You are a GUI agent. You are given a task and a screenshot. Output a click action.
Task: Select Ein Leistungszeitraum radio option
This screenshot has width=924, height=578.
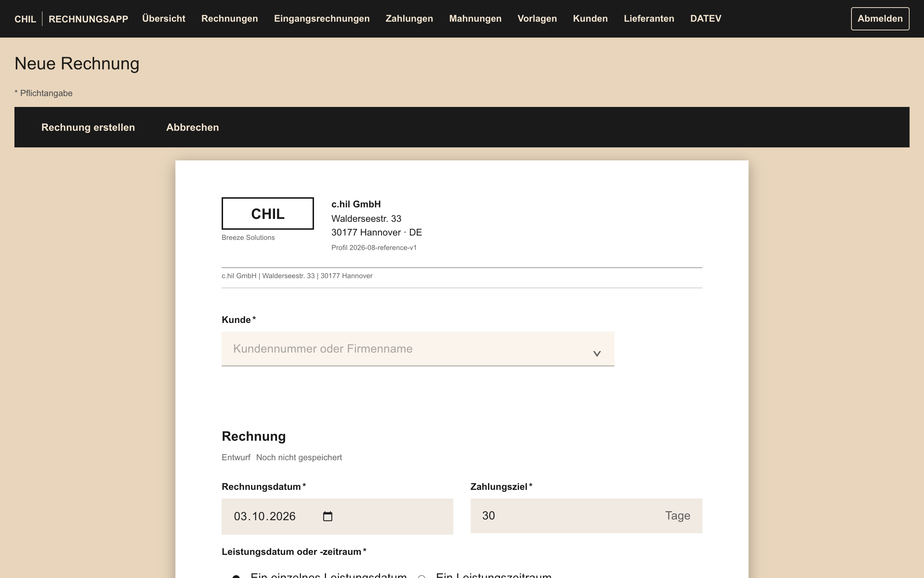(x=422, y=576)
